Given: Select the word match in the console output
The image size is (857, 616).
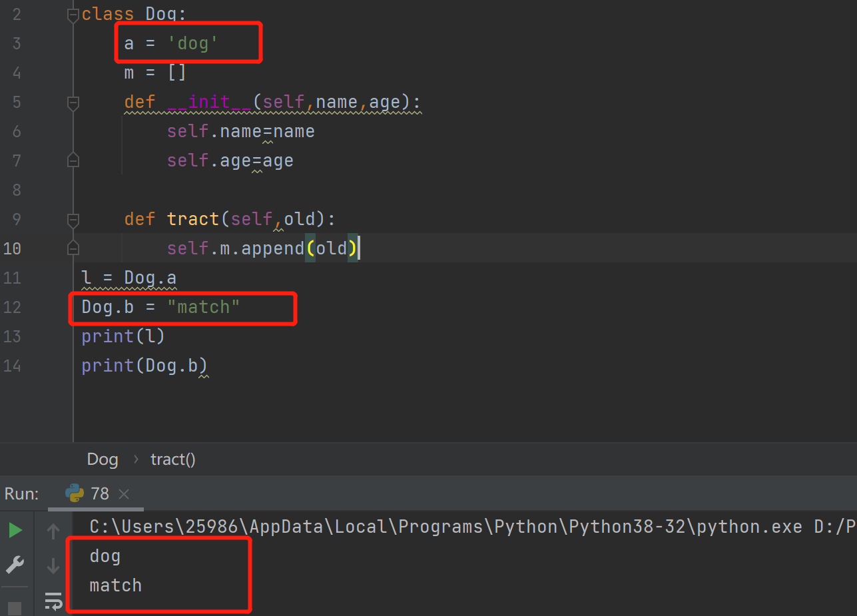Looking at the screenshot, I should (x=115, y=585).
